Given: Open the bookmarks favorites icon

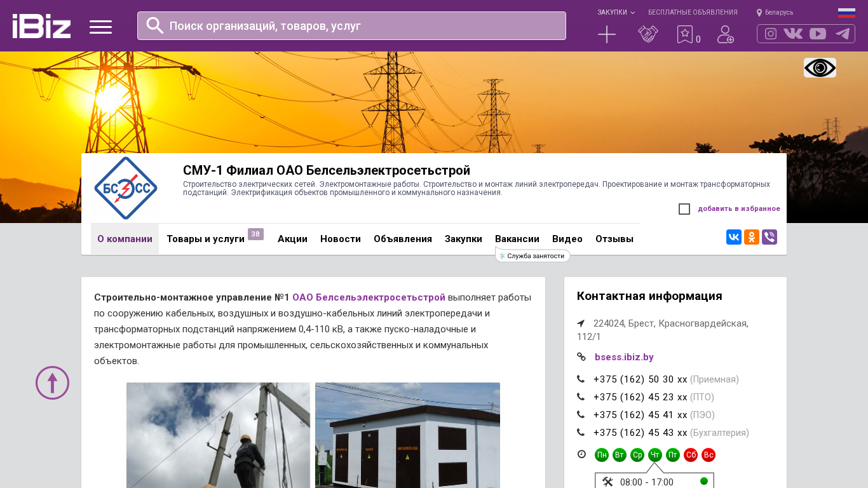Looking at the screenshot, I should pos(685,34).
